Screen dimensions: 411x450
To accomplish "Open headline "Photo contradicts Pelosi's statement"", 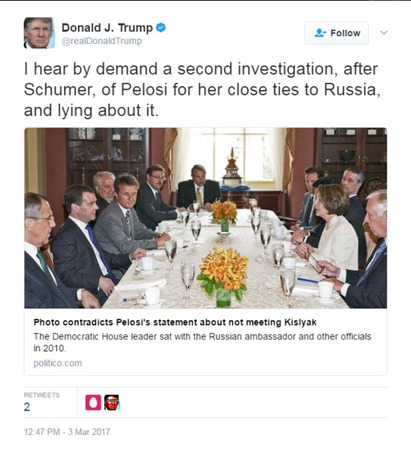I will (175, 322).
